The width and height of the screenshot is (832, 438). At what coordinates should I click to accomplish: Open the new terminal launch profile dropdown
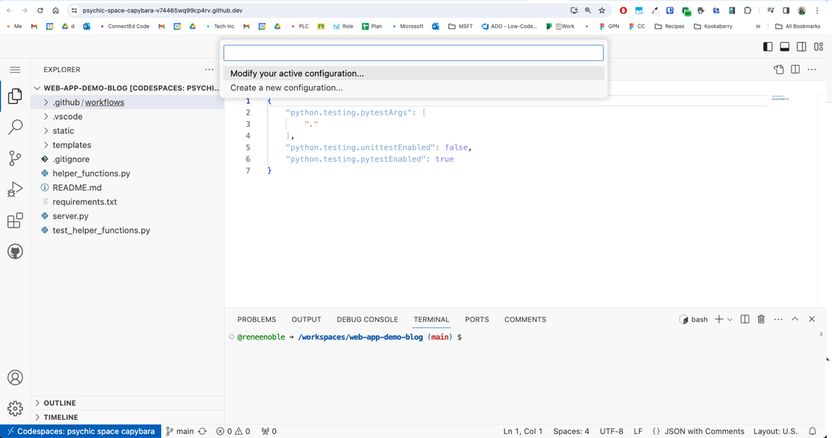pyautogui.click(x=730, y=320)
